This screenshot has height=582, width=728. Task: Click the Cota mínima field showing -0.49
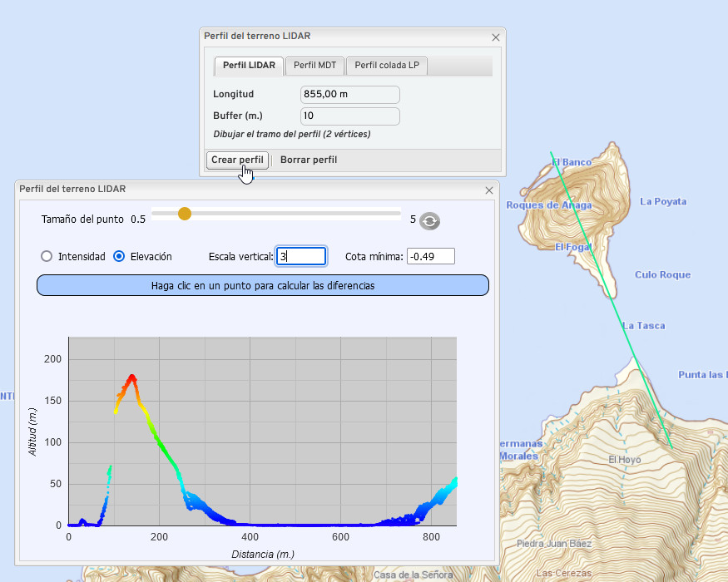429,256
